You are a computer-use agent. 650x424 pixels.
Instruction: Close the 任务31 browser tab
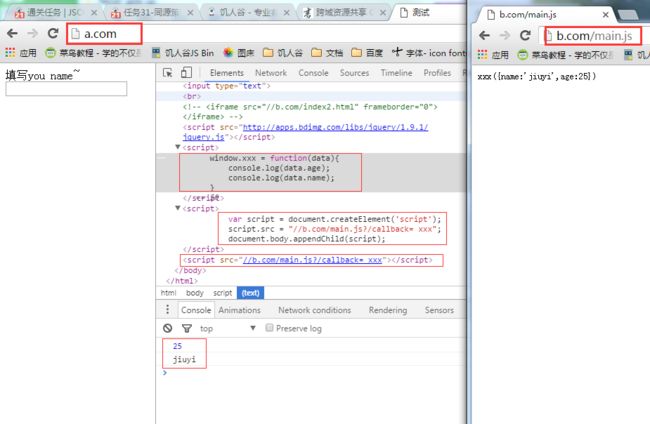pyautogui.click(x=190, y=13)
